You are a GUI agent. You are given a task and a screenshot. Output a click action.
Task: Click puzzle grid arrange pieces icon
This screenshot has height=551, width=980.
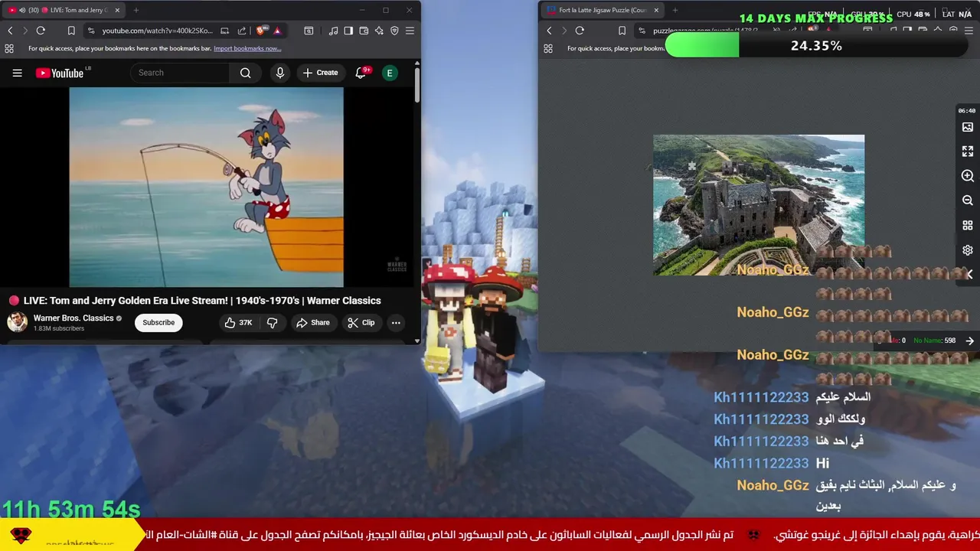pyautogui.click(x=968, y=225)
